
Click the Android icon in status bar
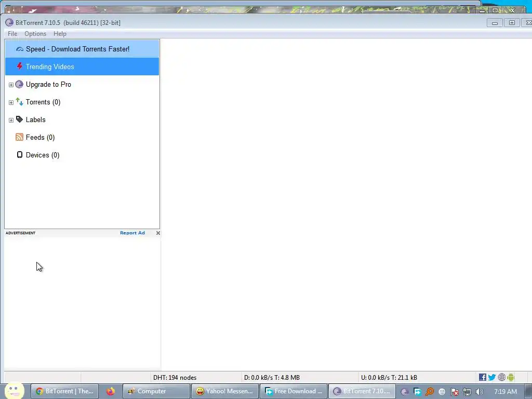[x=511, y=377]
